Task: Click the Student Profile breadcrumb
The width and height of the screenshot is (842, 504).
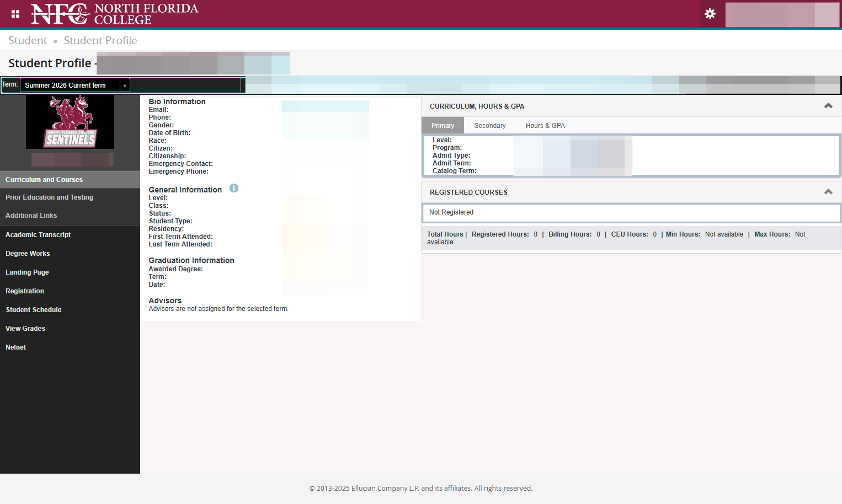Action: (x=100, y=40)
